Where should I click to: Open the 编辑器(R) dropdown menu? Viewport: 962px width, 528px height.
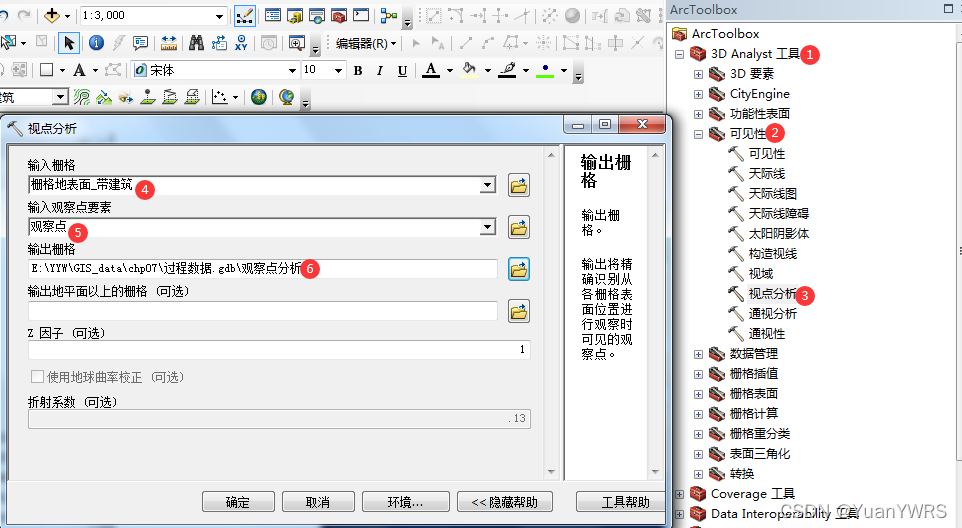[x=366, y=44]
